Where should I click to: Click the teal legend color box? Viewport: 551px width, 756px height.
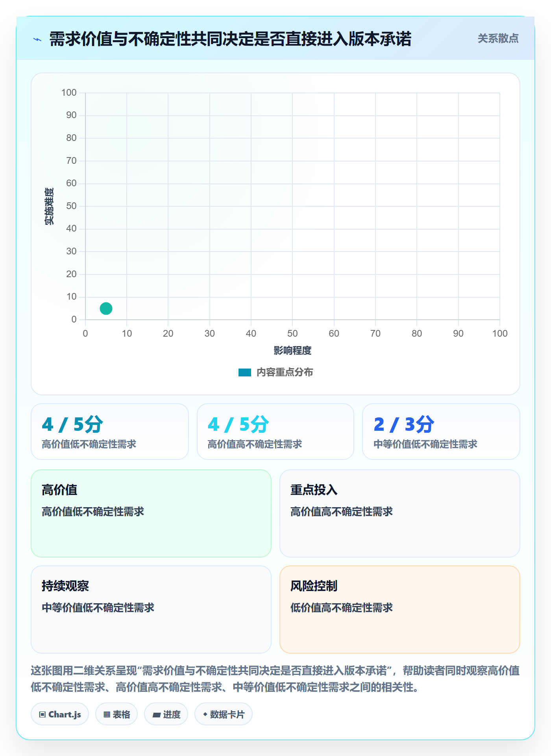245,372
